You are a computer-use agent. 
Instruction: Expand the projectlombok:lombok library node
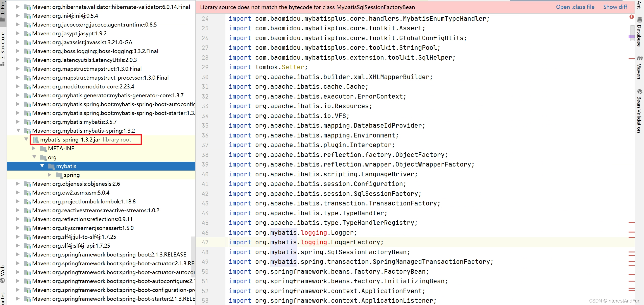18,201
